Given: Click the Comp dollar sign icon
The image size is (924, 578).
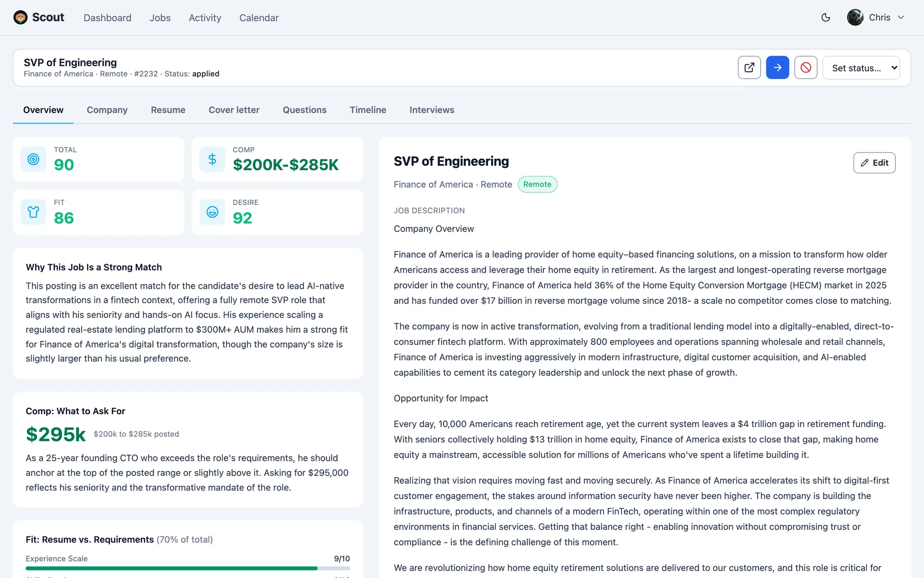Looking at the screenshot, I should pyautogui.click(x=212, y=159).
